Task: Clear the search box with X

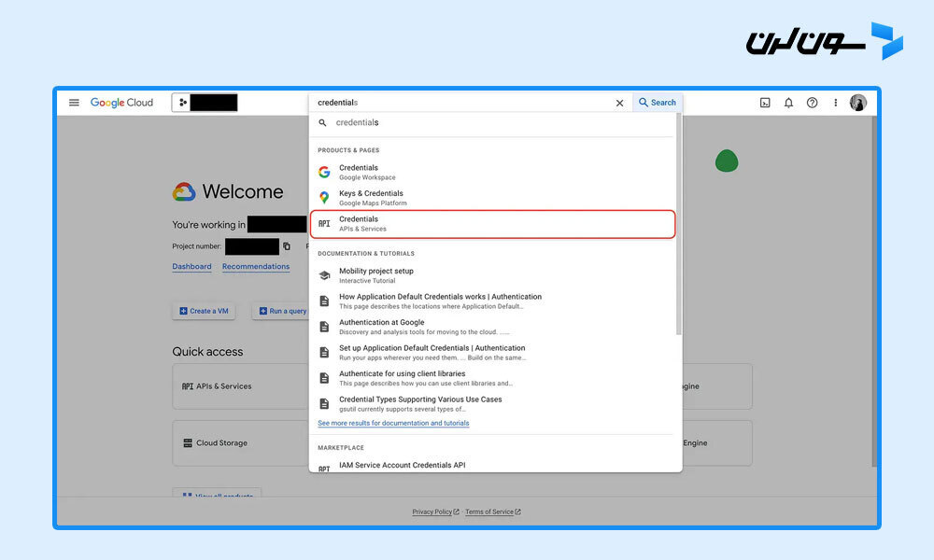Action: [619, 103]
